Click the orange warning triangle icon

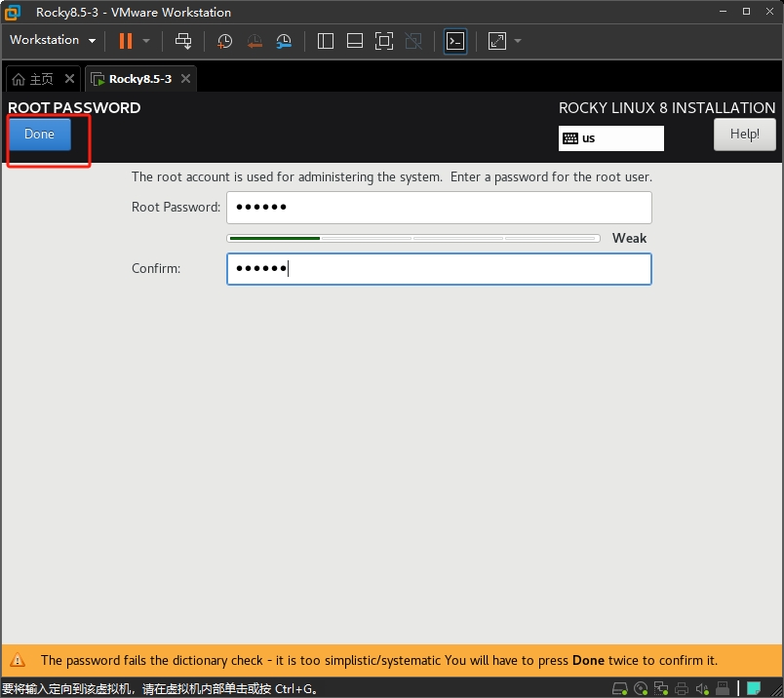18,660
